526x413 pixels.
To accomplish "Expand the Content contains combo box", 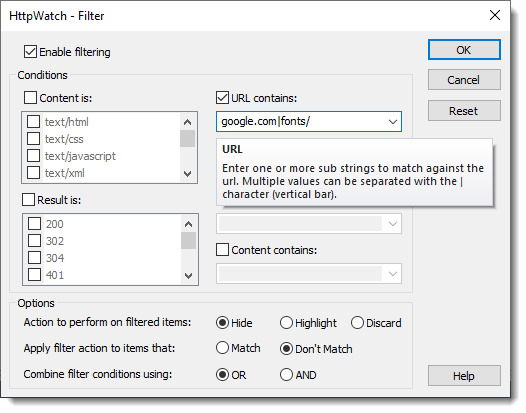I will coord(393,274).
